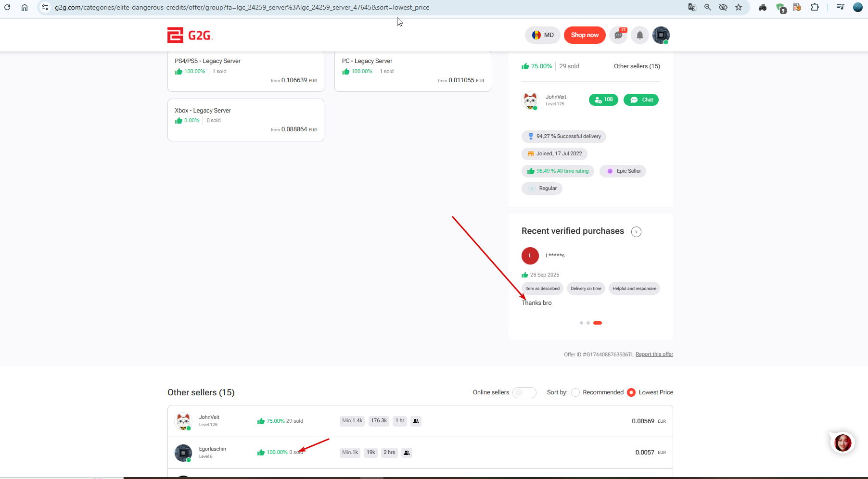Screen dimensions: 868x479
Task: Click the 0.00569 EUR price
Action: click(649, 421)
